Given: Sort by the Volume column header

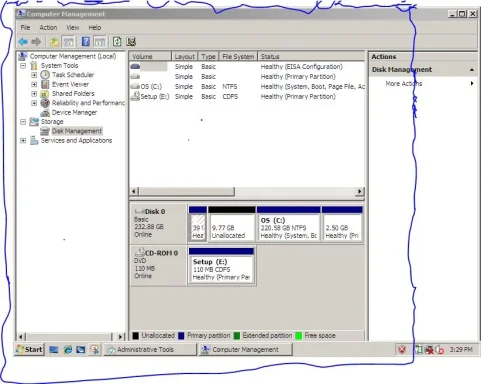Looking at the screenshot, I should click(x=150, y=56).
